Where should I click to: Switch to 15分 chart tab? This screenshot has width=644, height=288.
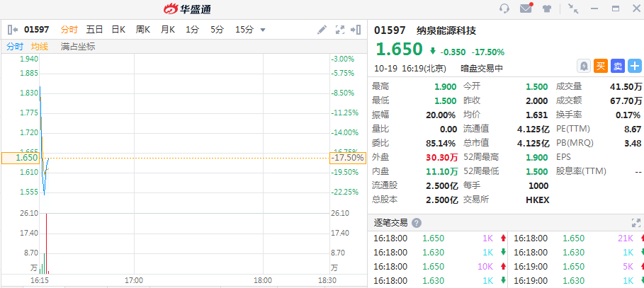(244, 30)
